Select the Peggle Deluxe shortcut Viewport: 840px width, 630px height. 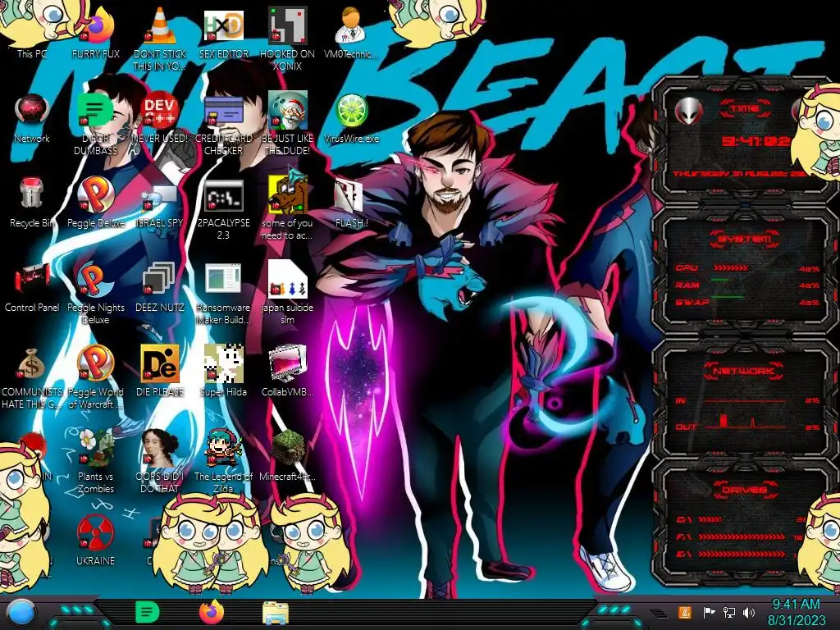(96, 203)
